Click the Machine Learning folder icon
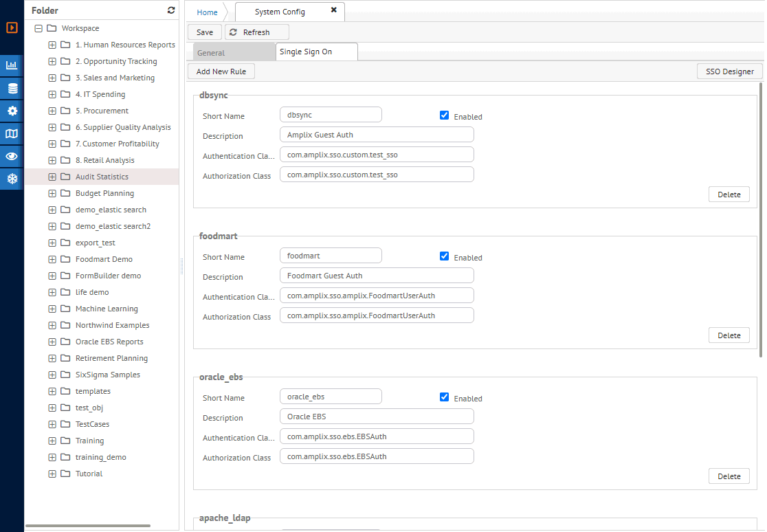 [65, 309]
